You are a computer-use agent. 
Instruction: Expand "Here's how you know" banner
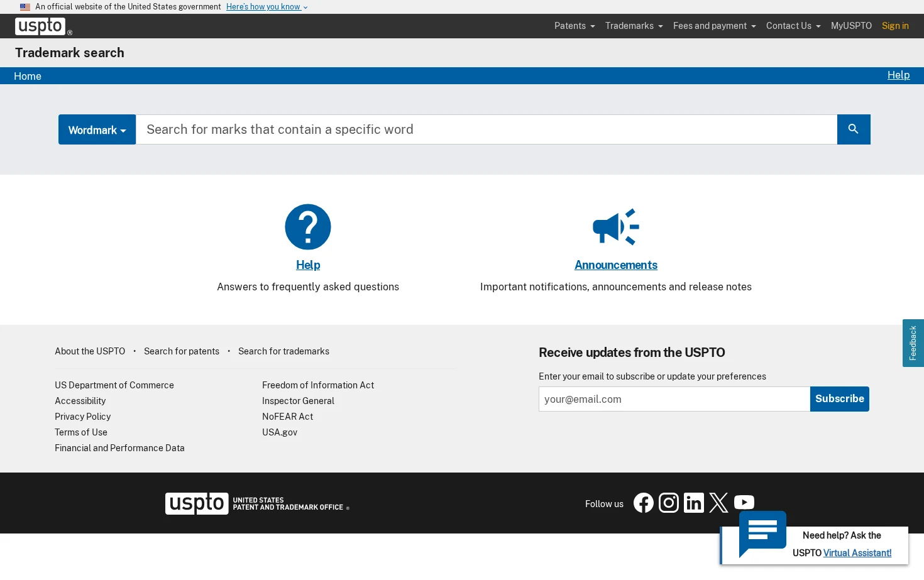(x=267, y=7)
